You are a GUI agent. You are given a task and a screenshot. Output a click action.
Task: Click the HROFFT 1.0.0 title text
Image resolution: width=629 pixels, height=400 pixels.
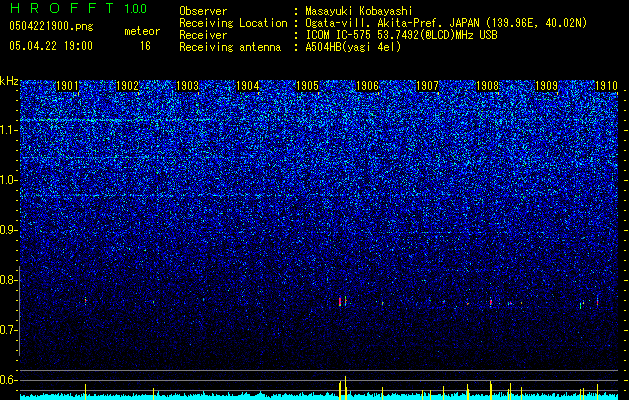(79, 8)
